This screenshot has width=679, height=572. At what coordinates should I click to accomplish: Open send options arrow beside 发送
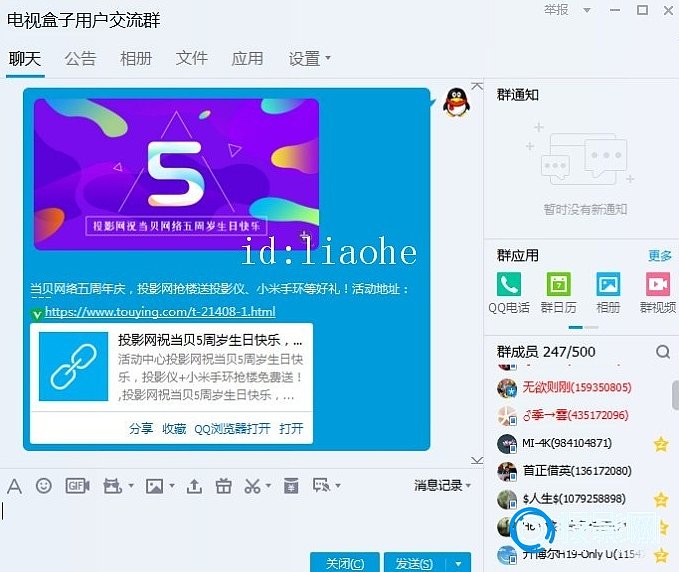459,564
